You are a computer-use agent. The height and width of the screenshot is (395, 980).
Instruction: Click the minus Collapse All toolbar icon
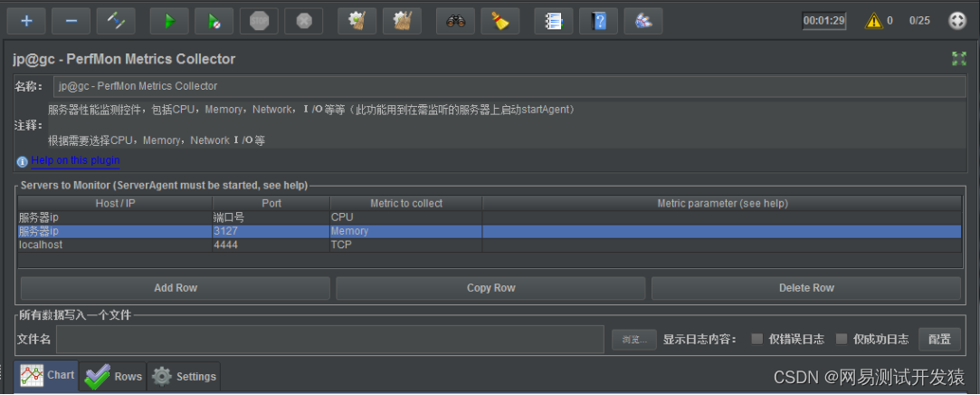(71, 21)
